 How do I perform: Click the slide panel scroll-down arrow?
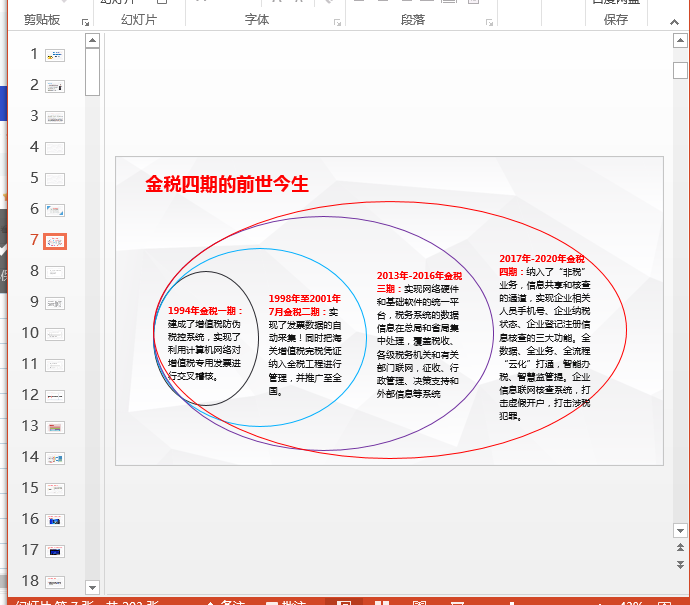point(92,587)
